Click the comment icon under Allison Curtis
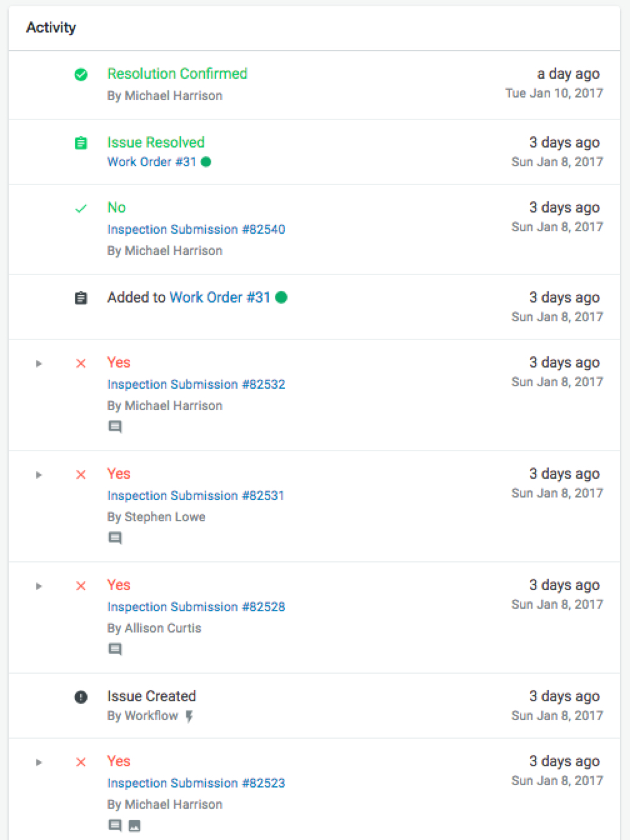630x840 pixels. [115, 649]
